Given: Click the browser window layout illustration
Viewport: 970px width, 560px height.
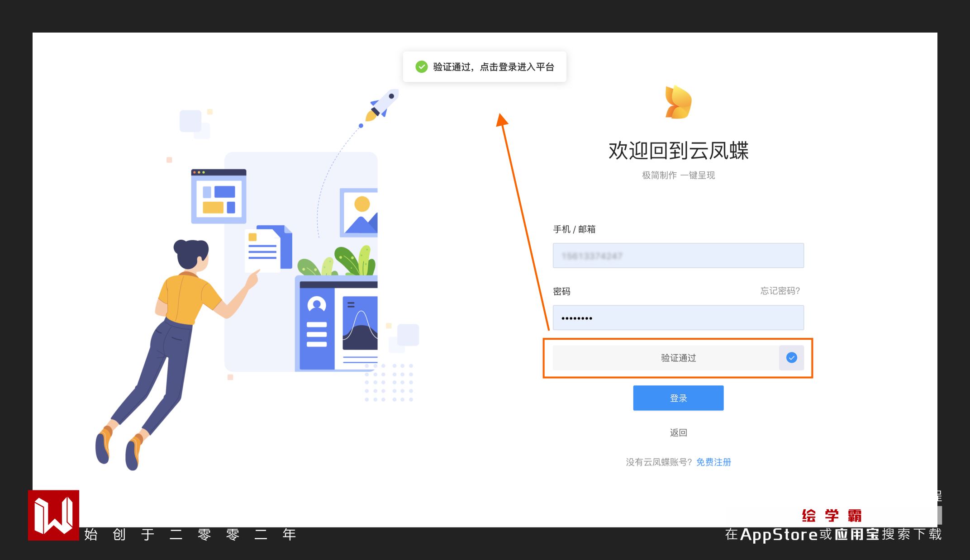Looking at the screenshot, I should [x=219, y=196].
